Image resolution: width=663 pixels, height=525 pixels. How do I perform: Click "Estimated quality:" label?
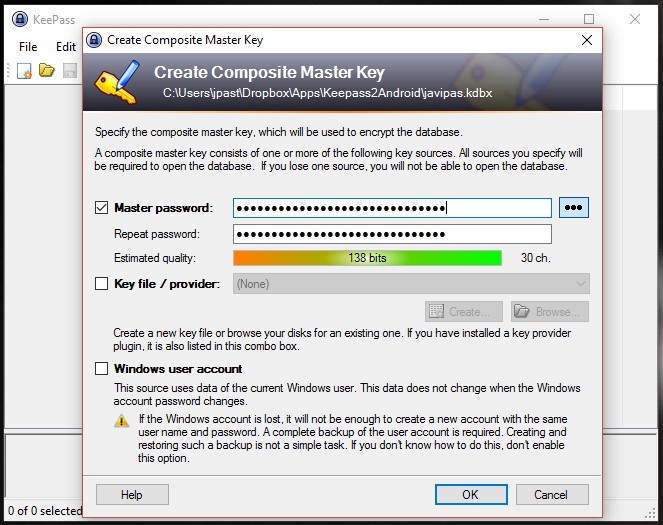tap(155, 258)
